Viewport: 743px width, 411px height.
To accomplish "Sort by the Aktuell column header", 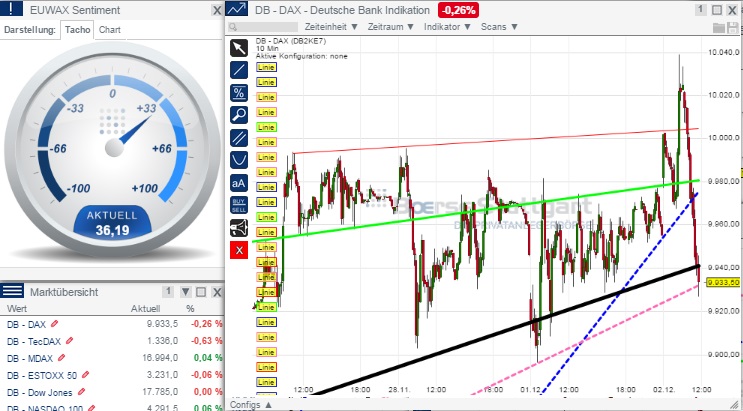I will (x=145, y=309).
